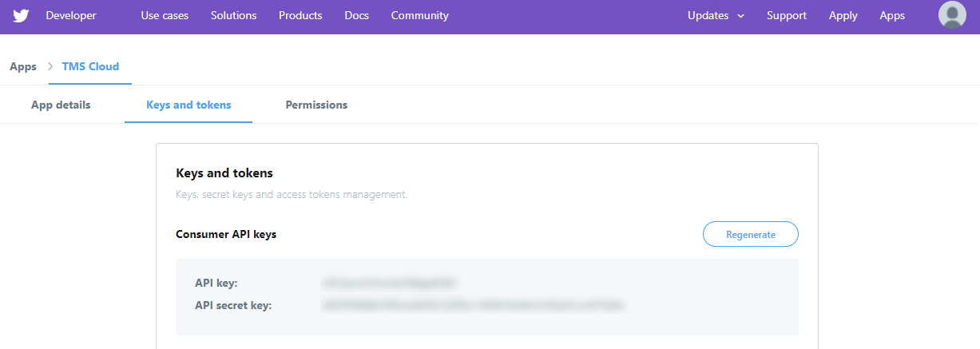The height and width of the screenshot is (349, 980).
Task: Open the Solutions menu
Action: coord(234,16)
